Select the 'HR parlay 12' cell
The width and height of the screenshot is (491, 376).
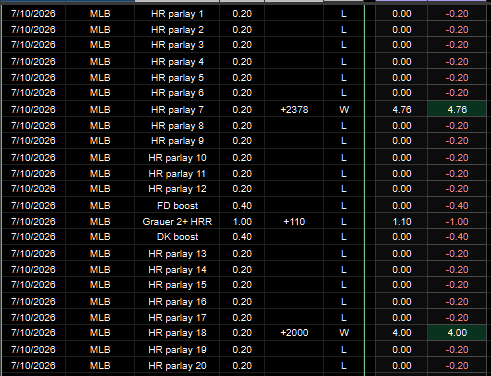pyautogui.click(x=177, y=189)
